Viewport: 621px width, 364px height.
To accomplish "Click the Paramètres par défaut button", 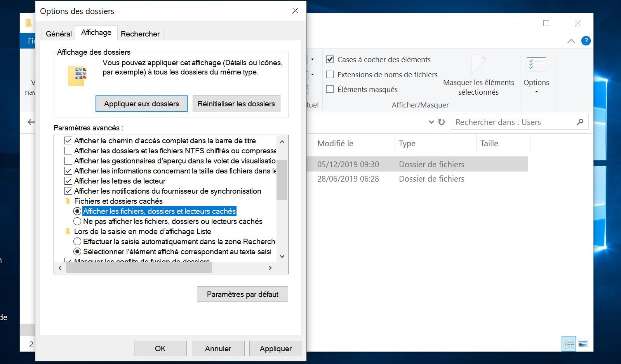I will (x=242, y=294).
